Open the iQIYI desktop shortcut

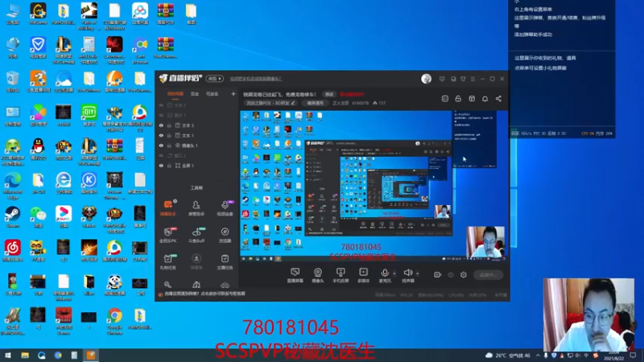click(x=89, y=116)
